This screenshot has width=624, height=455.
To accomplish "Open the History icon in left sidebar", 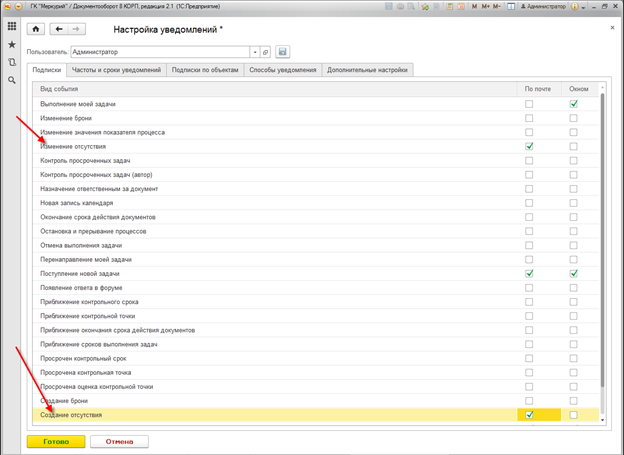I will coord(12,62).
